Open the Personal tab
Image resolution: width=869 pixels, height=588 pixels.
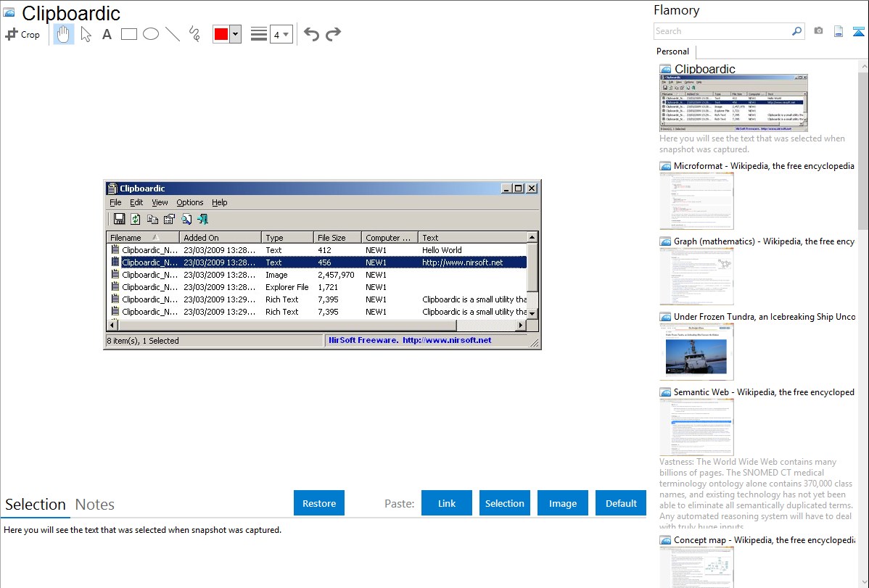click(x=672, y=51)
